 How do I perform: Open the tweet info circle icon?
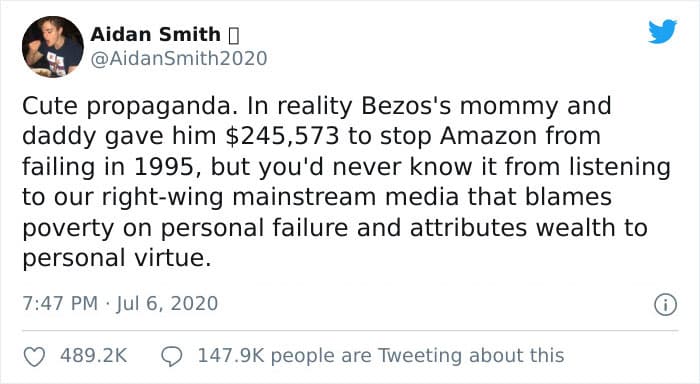click(665, 305)
